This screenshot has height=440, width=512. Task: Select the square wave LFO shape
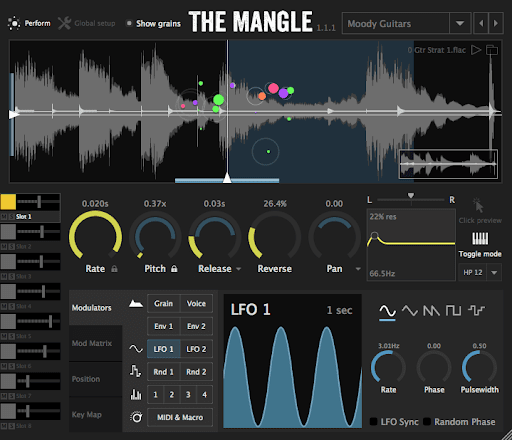click(453, 311)
